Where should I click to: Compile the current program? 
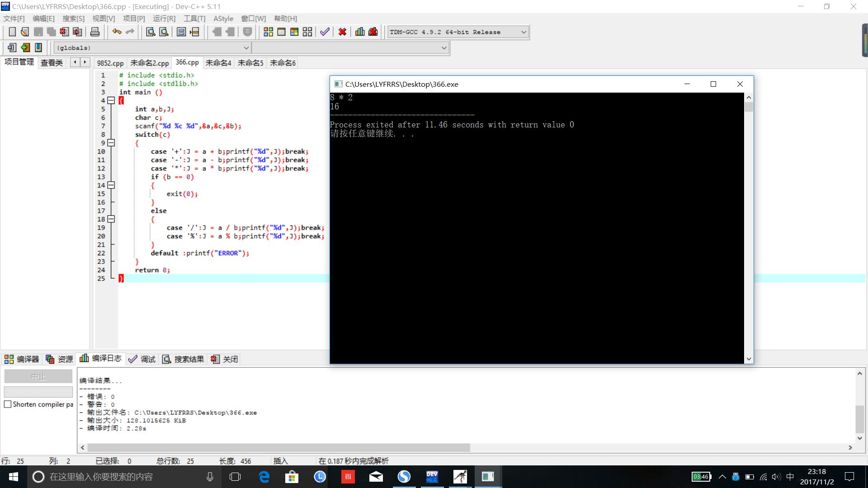click(269, 32)
